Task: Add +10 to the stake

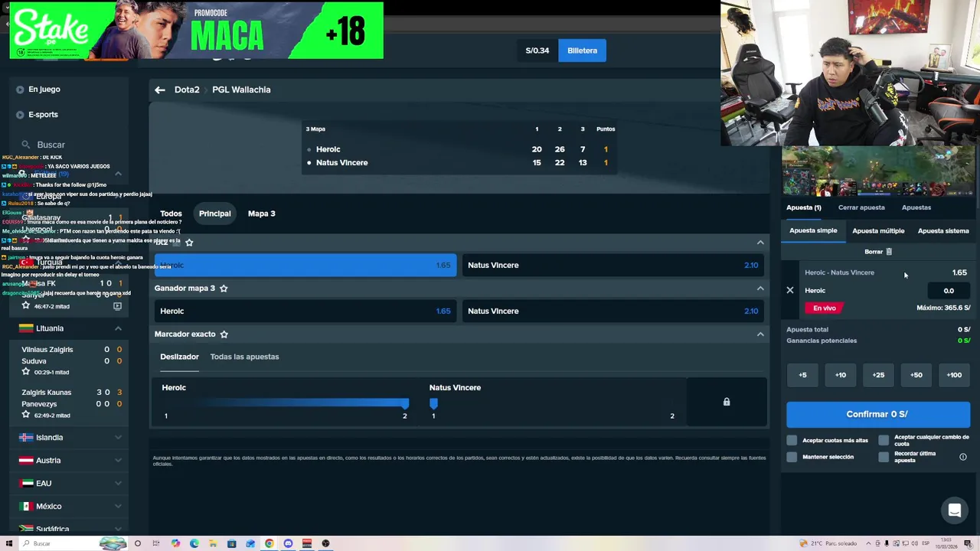Action: pos(840,375)
